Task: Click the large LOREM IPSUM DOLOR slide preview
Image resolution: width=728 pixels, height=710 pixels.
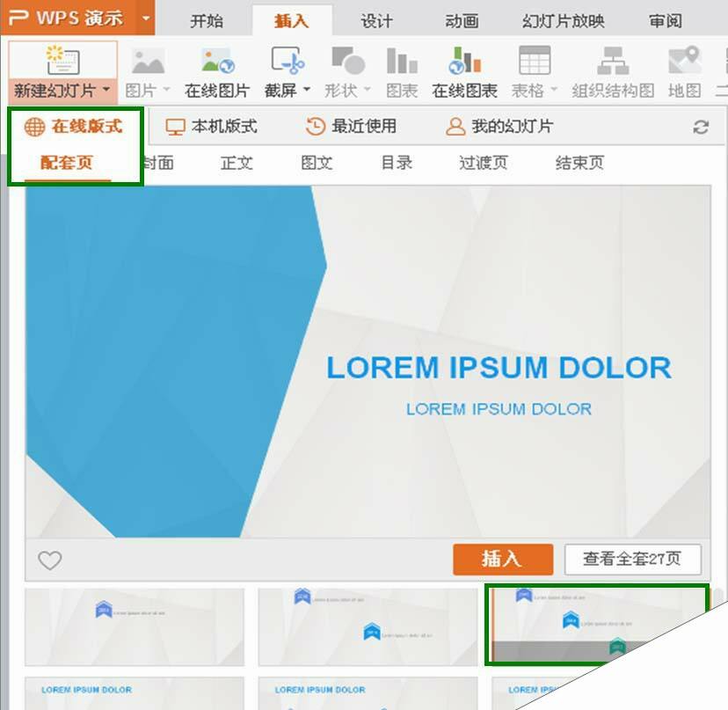Action: [x=368, y=362]
